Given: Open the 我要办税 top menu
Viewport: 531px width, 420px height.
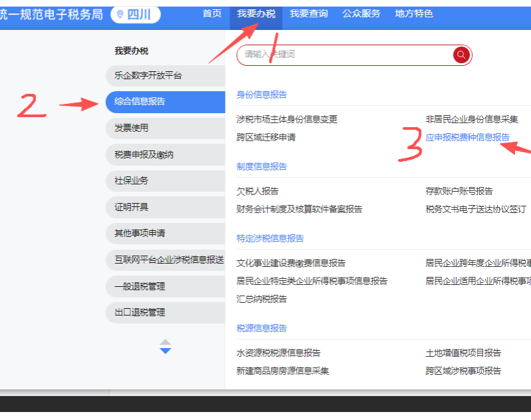Looking at the screenshot, I should 256,13.
